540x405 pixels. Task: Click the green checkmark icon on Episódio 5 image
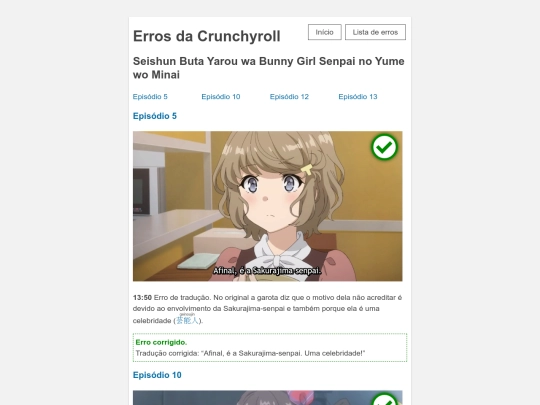(x=384, y=147)
